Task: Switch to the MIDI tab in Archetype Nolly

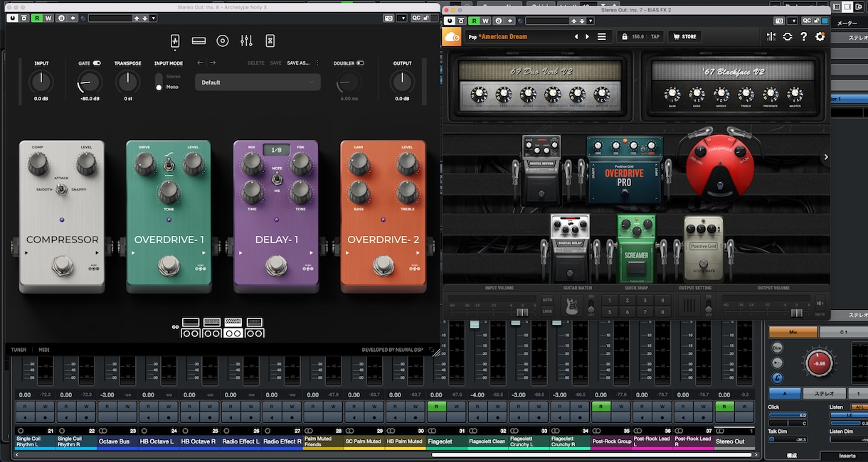Action: tap(44, 350)
